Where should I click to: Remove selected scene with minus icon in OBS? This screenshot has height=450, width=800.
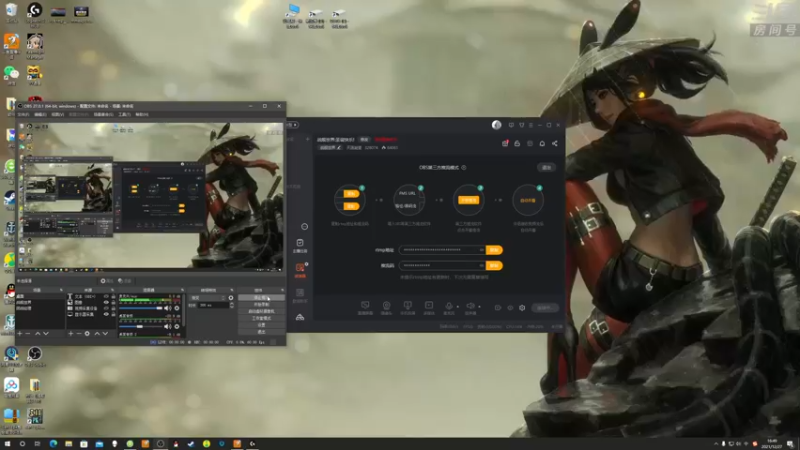click(28, 334)
